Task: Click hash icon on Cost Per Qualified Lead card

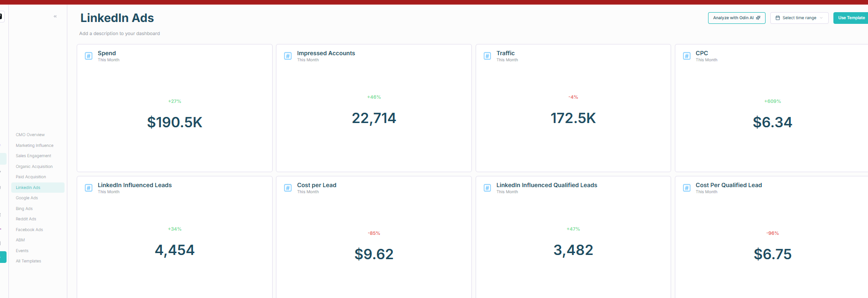Action: click(687, 188)
